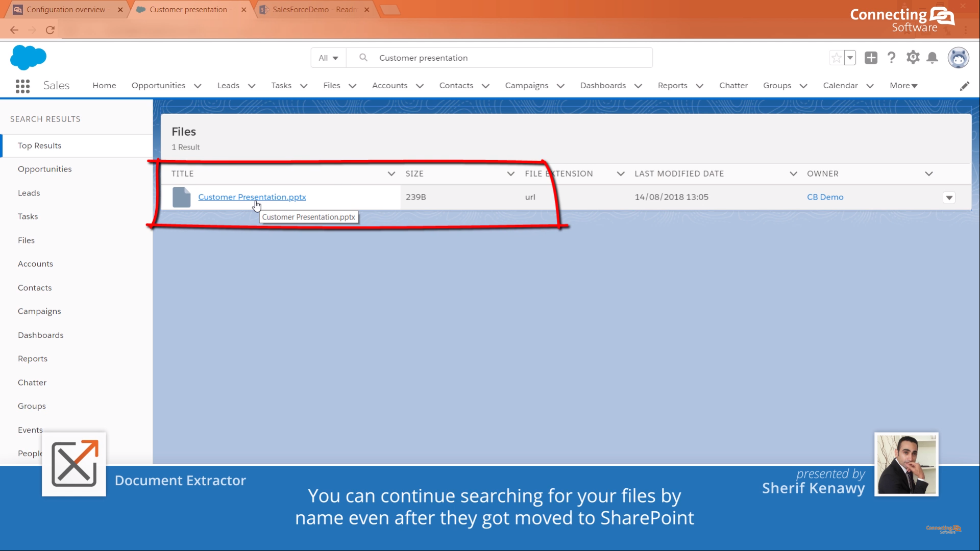Open the All search scope dropdown
The image size is (980, 551).
click(328, 58)
